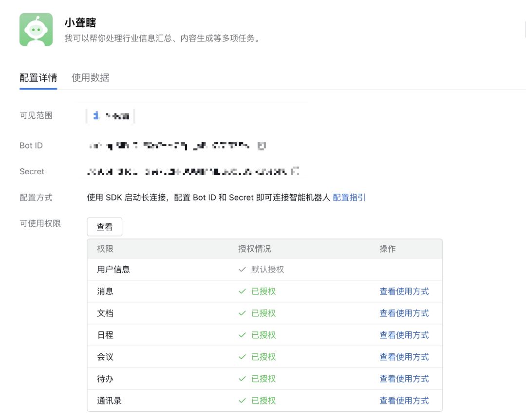Select the 配置详情 tab
This screenshot has height=420, width=526.
click(x=38, y=77)
